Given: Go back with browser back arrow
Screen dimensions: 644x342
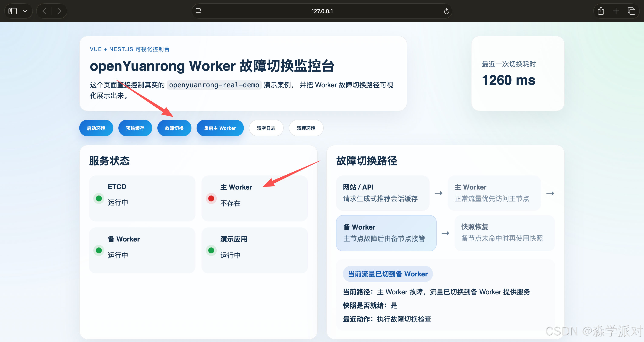Looking at the screenshot, I should click(44, 11).
